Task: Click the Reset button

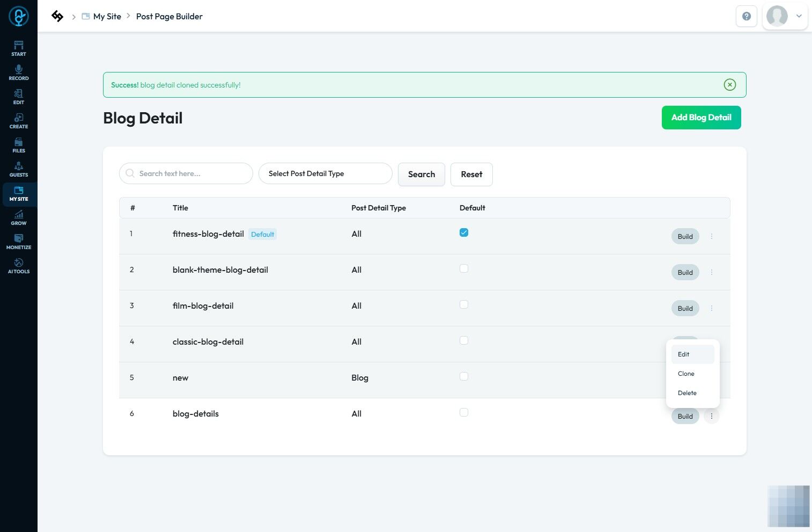Action: pyautogui.click(x=471, y=174)
